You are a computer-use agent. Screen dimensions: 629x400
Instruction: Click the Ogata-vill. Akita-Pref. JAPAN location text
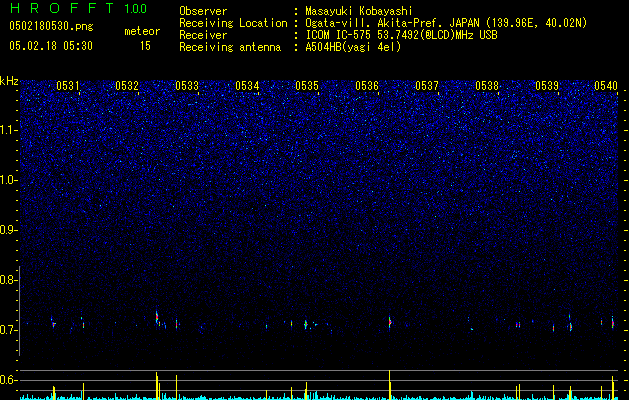click(446, 23)
